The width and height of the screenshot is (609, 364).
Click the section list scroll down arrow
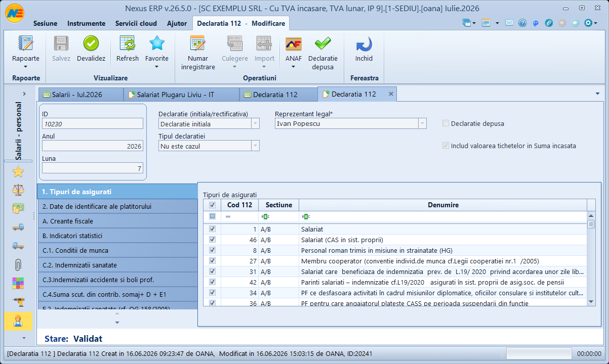[117, 323]
